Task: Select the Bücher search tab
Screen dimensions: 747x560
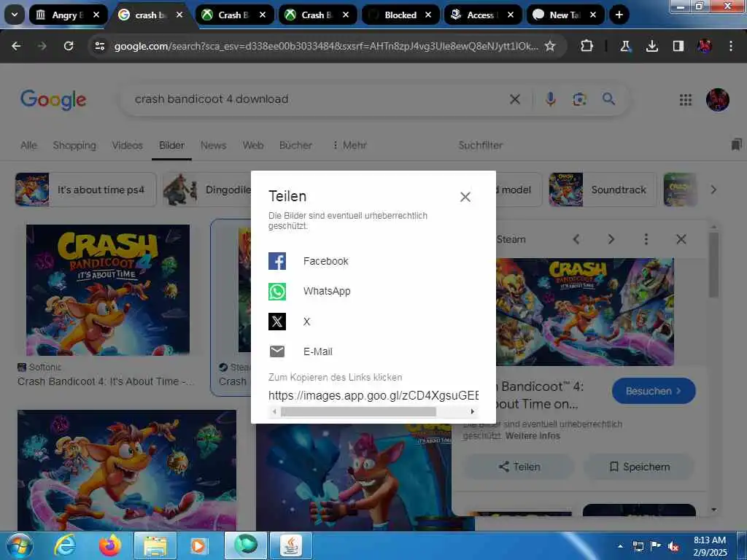Action: (x=296, y=145)
